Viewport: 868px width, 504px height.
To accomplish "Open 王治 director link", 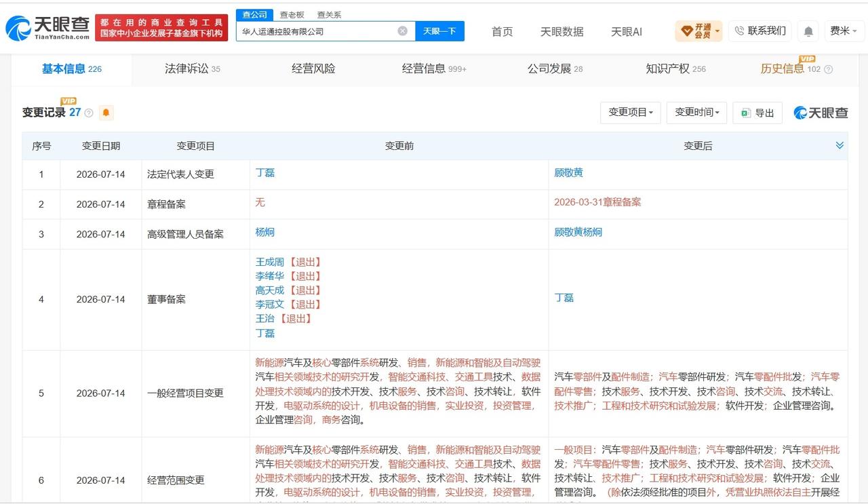I will [x=264, y=319].
